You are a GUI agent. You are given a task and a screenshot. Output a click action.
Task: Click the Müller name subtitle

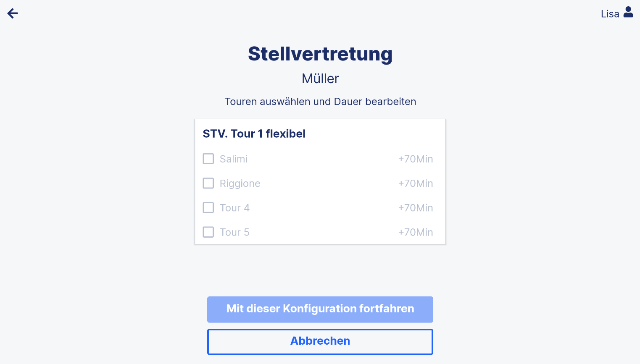pos(320,79)
